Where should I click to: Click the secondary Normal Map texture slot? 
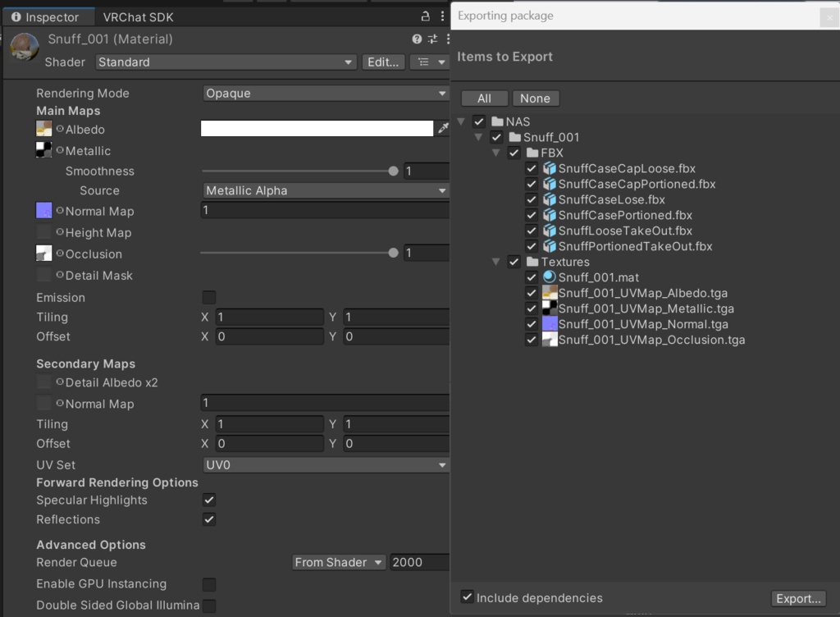44,404
